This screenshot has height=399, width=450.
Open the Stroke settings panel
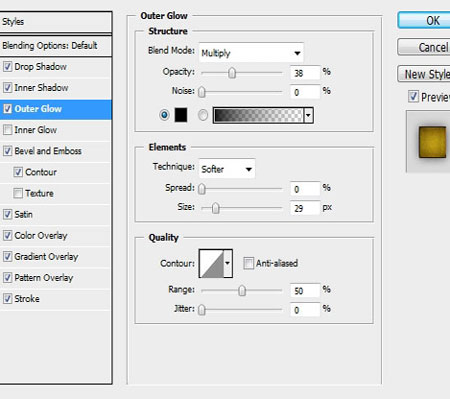27,299
